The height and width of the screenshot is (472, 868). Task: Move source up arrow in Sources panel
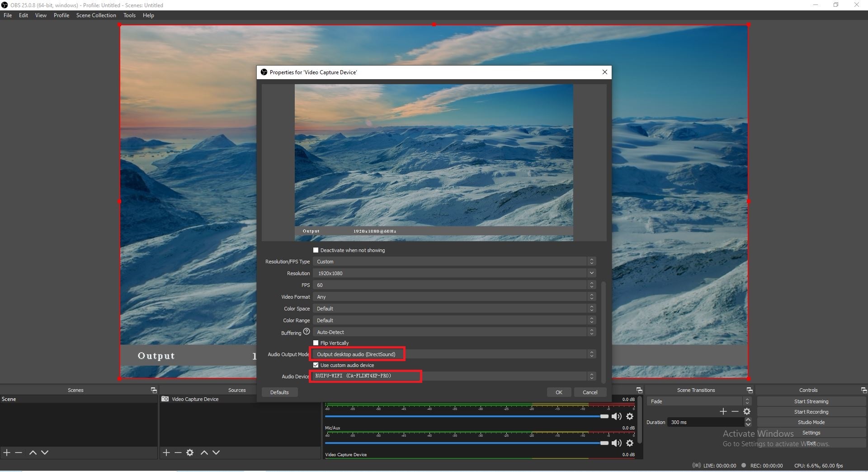point(204,453)
